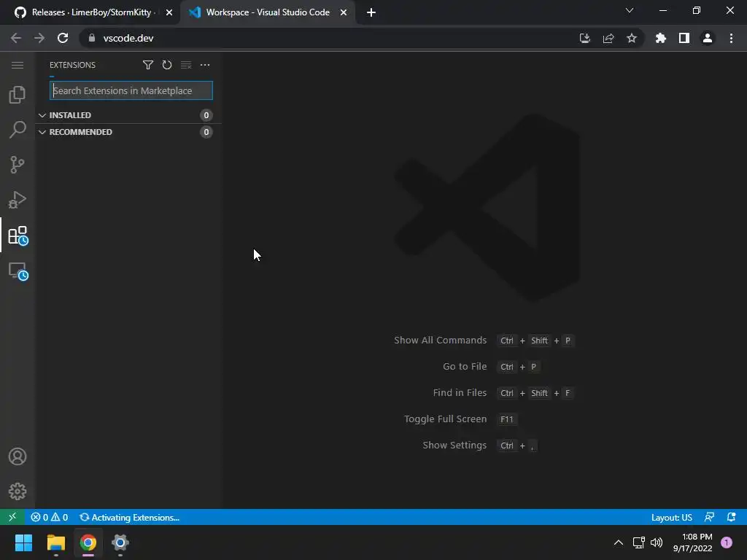Share this page icon

(x=608, y=38)
